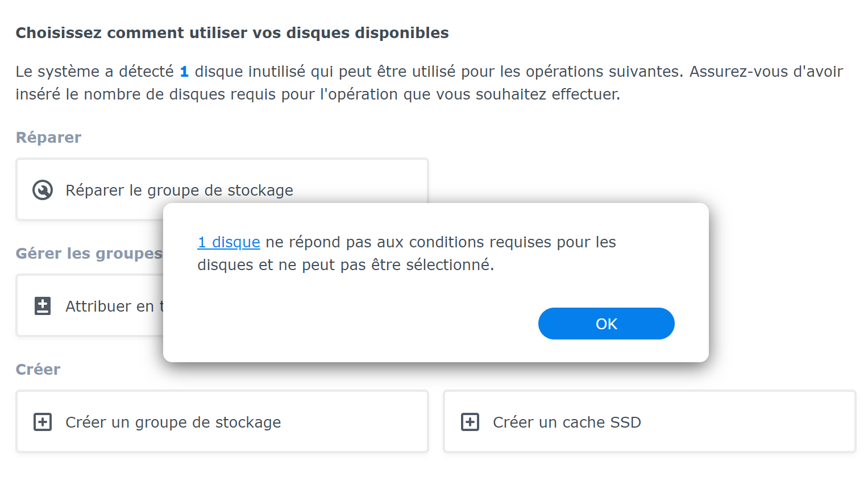
Task: Click the "Gérer les groupes" section heading
Action: click(x=89, y=254)
